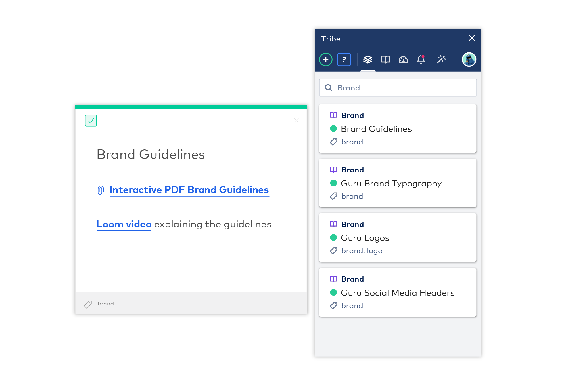Click Brand collection label above Guru Brand Typography
This screenshot has height=392, width=568.
352,170
